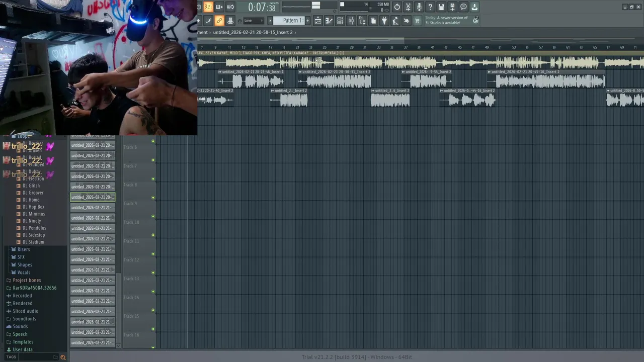Screen dimensions: 644x362
Task: Expand the Risers folder
Action: [x=24, y=249]
